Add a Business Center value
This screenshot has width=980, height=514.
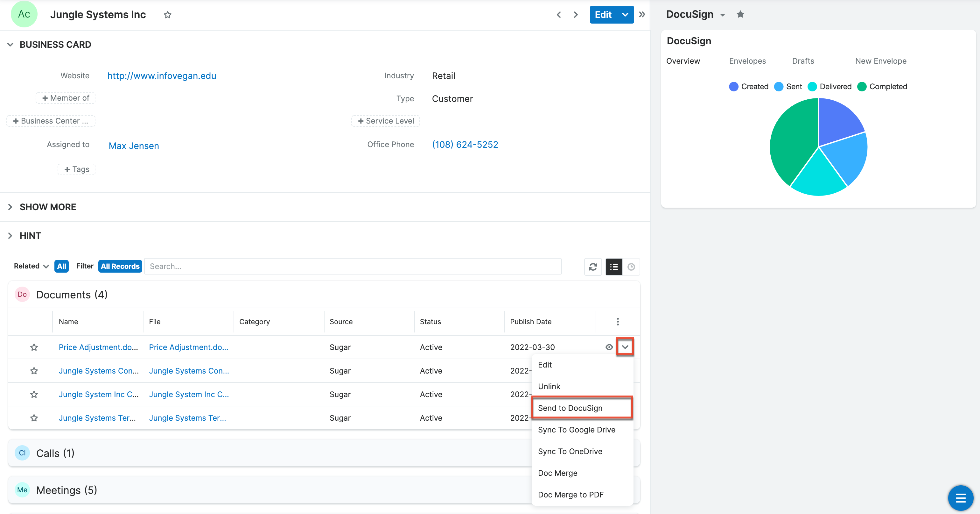51,121
